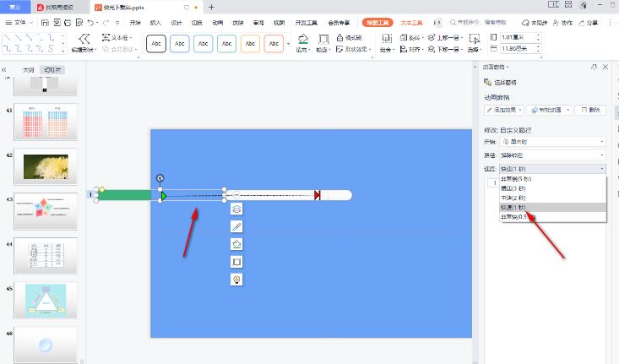Click the lightbulb suggestion icon

237,280
